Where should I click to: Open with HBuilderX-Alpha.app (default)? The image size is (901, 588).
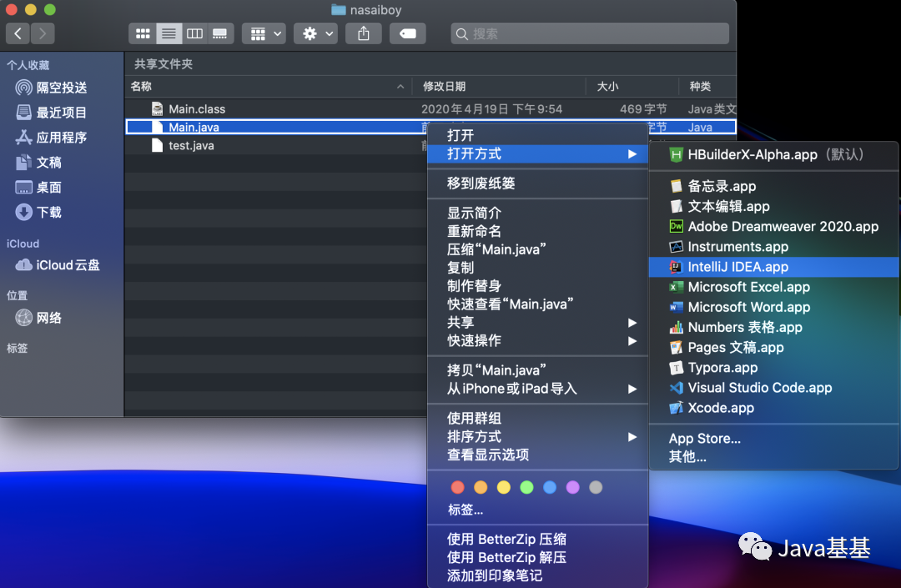tap(773, 154)
